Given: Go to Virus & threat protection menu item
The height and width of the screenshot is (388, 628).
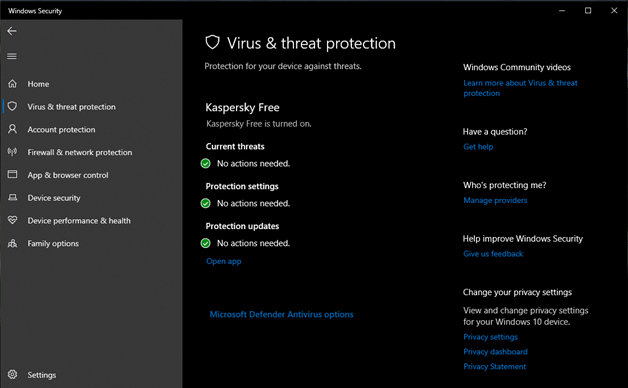Looking at the screenshot, I should [71, 107].
